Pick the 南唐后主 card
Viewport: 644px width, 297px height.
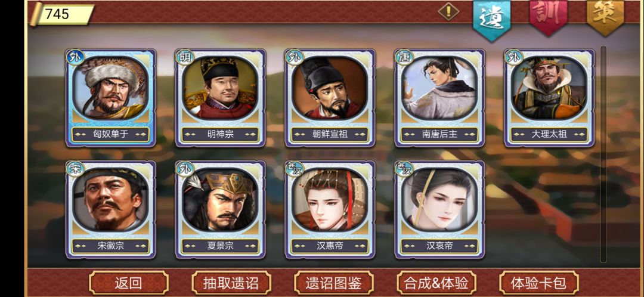tap(439, 98)
